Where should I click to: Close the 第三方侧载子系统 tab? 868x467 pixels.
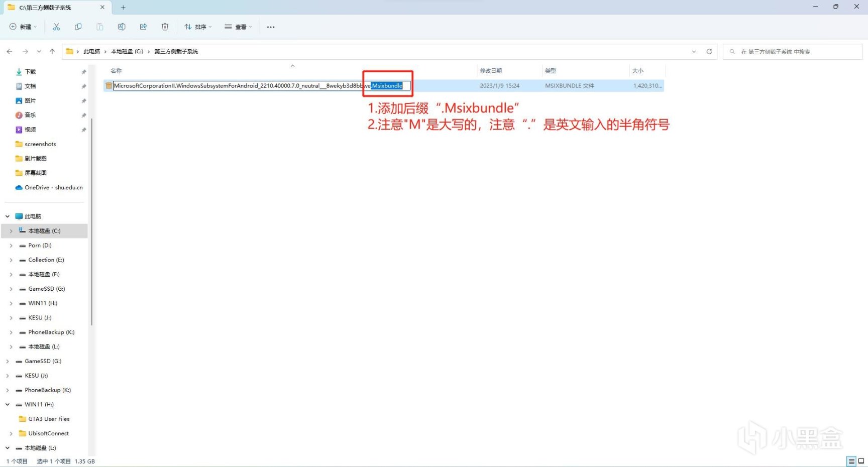pyautogui.click(x=102, y=7)
